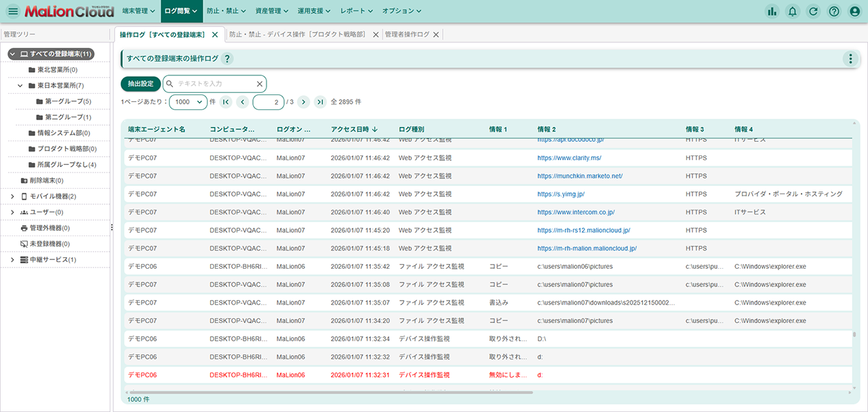Clear the search text with X icon
Image resolution: width=868 pixels, height=412 pixels.
point(259,84)
